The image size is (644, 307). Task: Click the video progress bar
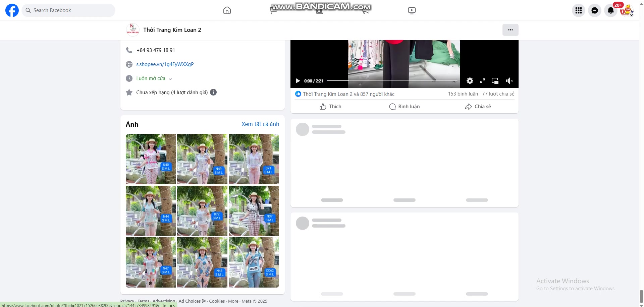[392, 81]
